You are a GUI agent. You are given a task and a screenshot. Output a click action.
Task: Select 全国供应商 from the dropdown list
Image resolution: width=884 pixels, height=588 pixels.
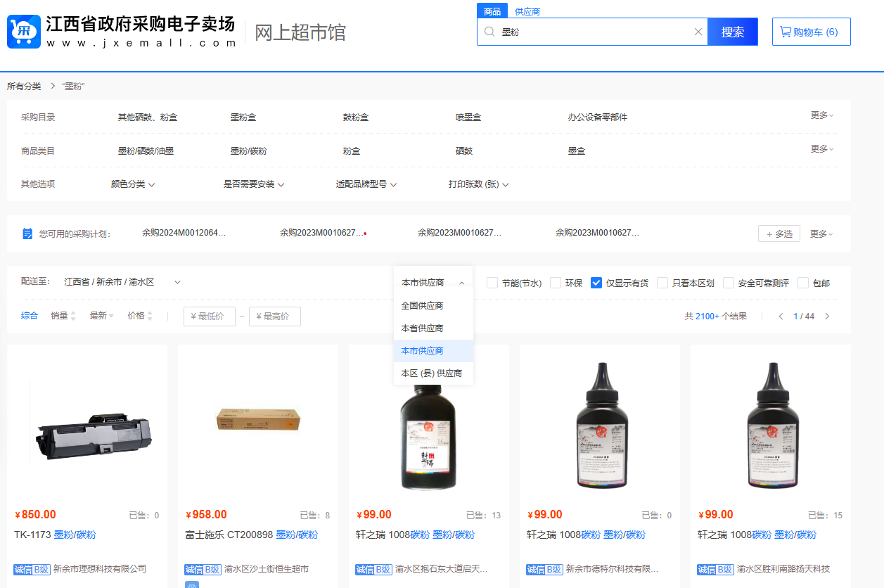click(x=433, y=306)
